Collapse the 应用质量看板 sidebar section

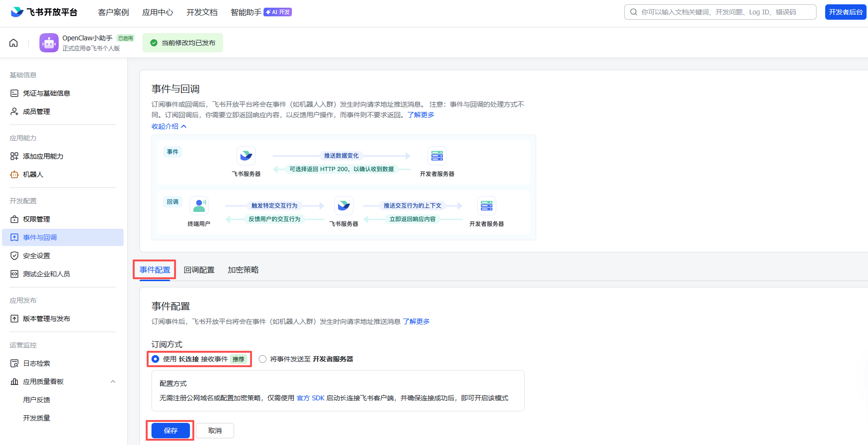113,382
